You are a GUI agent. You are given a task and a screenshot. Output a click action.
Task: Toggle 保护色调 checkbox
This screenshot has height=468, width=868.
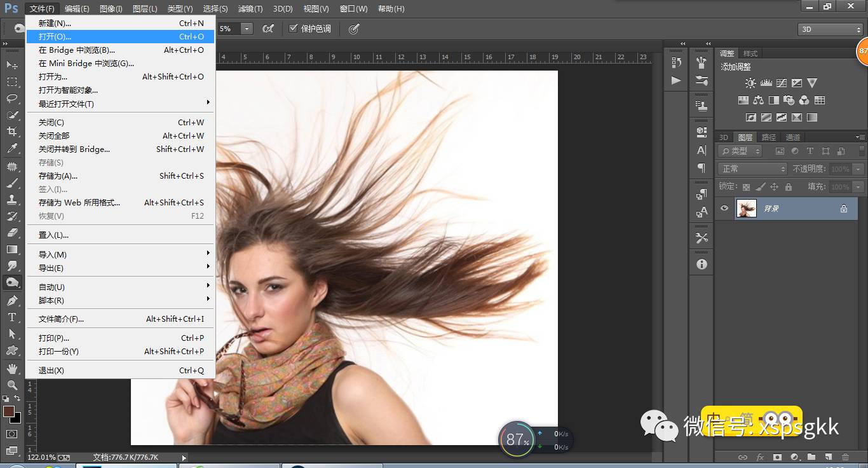293,29
